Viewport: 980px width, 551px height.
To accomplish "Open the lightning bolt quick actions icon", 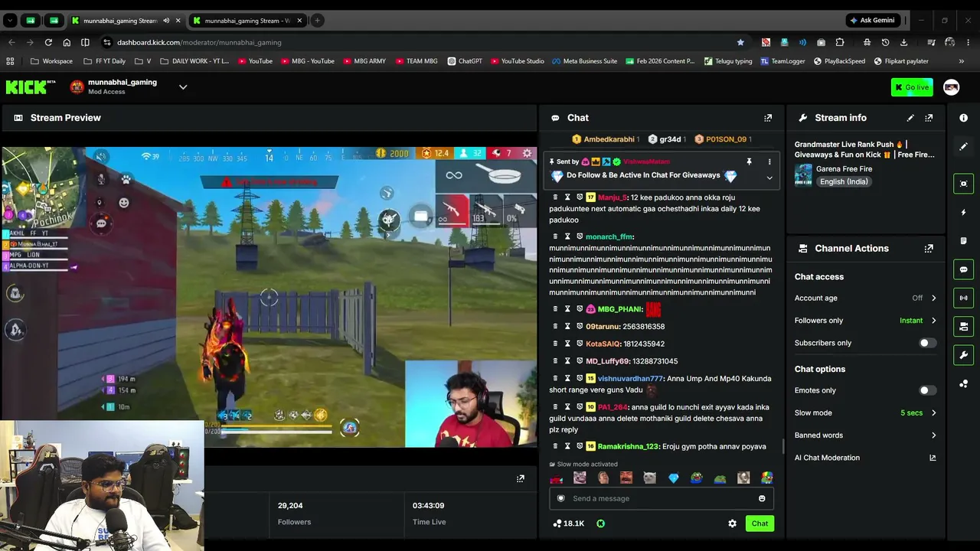I will 964,212.
